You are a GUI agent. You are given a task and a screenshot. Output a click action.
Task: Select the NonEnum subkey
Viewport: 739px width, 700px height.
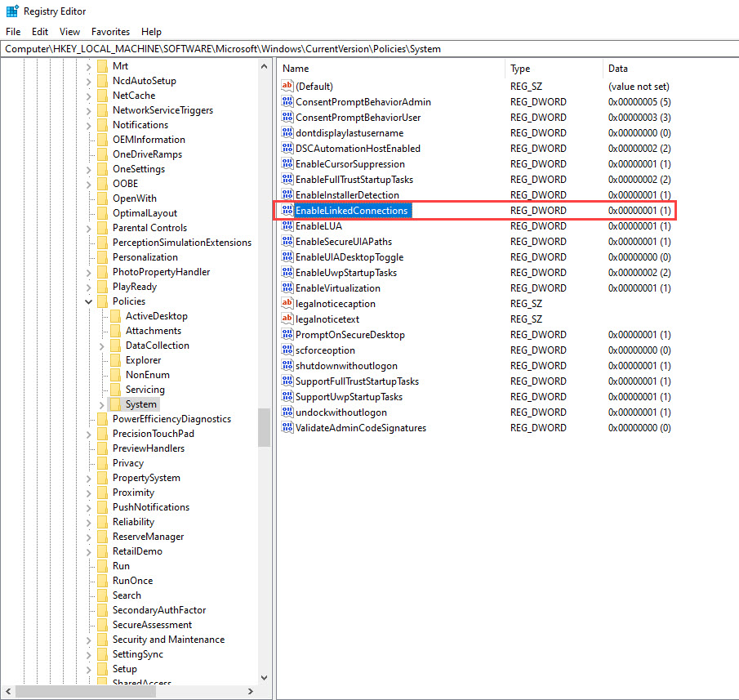(148, 375)
